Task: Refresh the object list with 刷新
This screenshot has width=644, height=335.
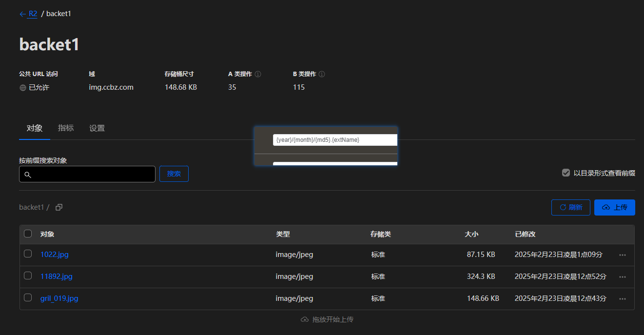Action: coord(570,207)
